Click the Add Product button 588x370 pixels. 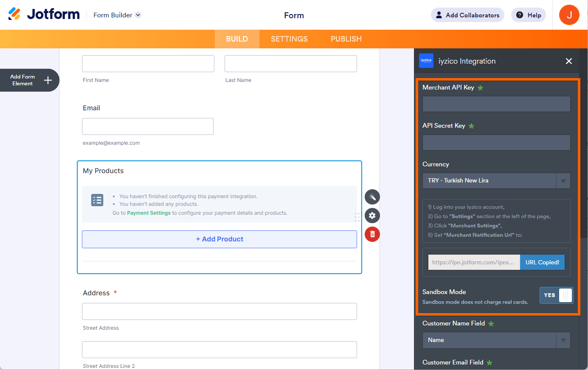point(219,239)
